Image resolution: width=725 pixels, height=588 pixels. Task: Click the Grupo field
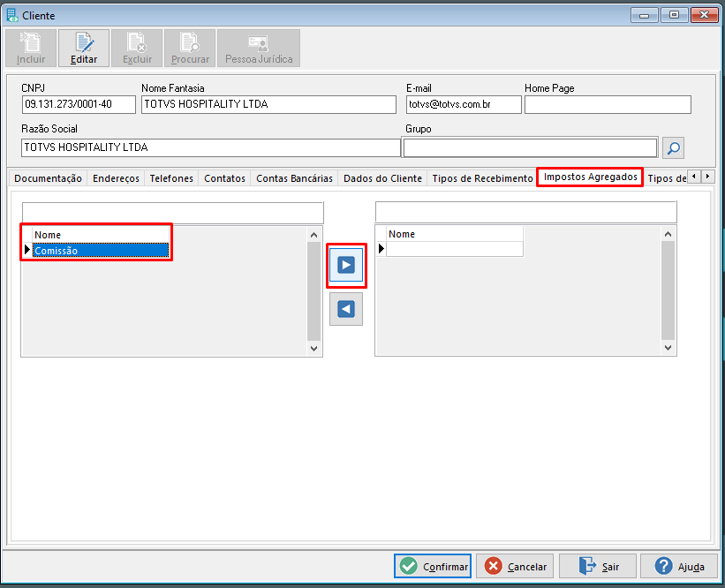point(531,148)
